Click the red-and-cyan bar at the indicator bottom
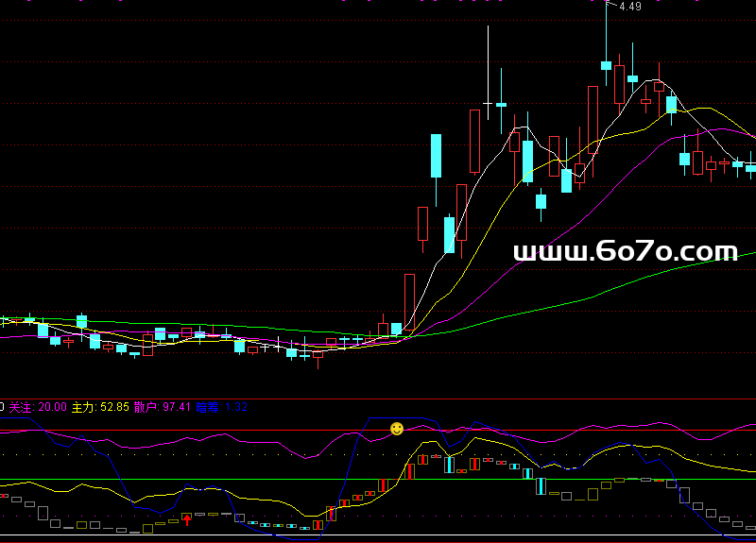The image size is (756, 543). (x=331, y=514)
